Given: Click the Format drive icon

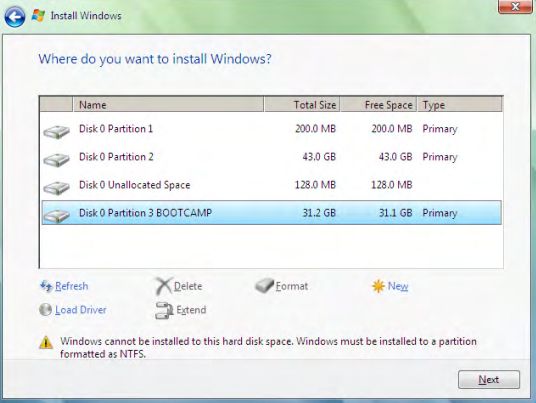Looking at the screenshot, I should click(x=264, y=286).
